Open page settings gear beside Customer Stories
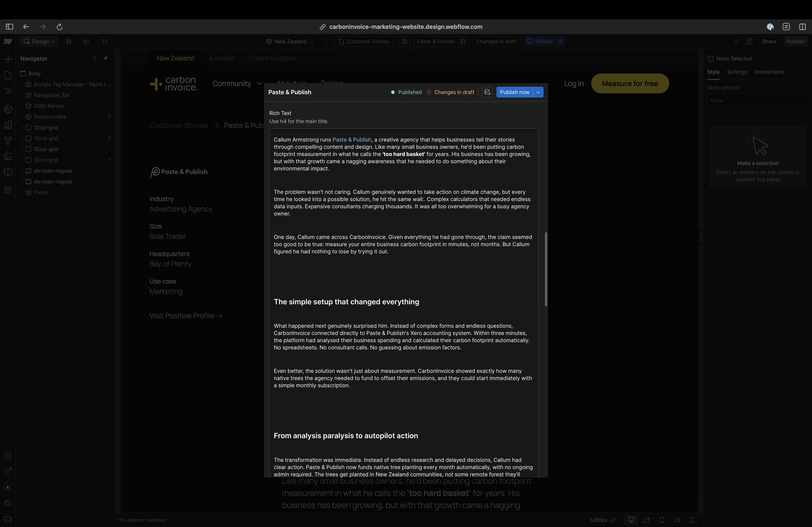Image resolution: width=812 pixels, height=527 pixels. [x=405, y=41]
